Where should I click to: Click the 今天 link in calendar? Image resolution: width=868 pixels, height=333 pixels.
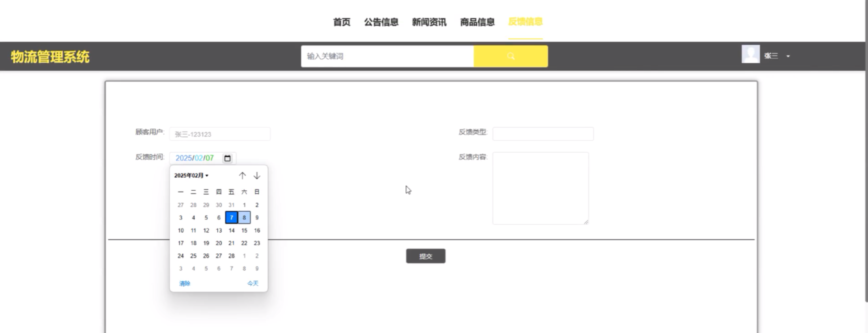(x=253, y=283)
